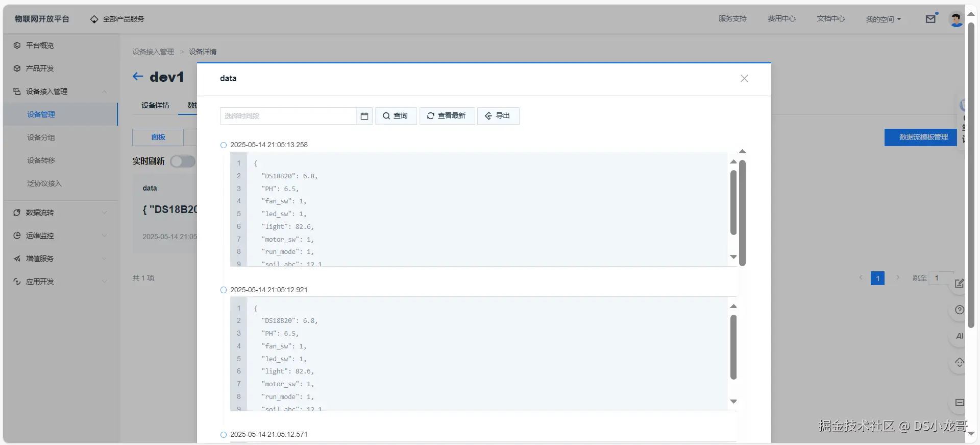Click the 应用开发 sidebar icon
Screen dimensions: 980x445
[x=17, y=282]
